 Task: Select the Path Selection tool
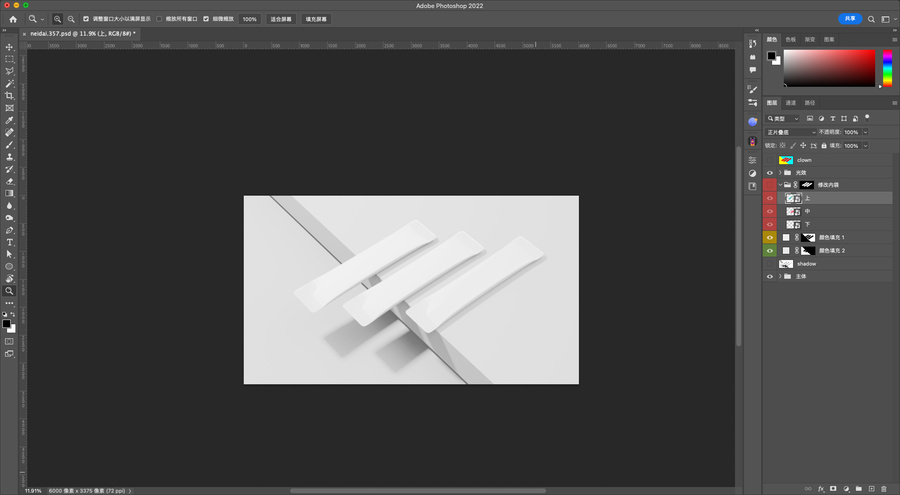tap(9, 254)
